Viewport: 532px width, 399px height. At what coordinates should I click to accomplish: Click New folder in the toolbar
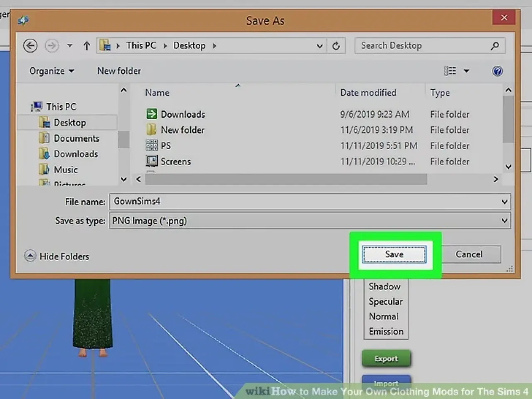(x=119, y=71)
